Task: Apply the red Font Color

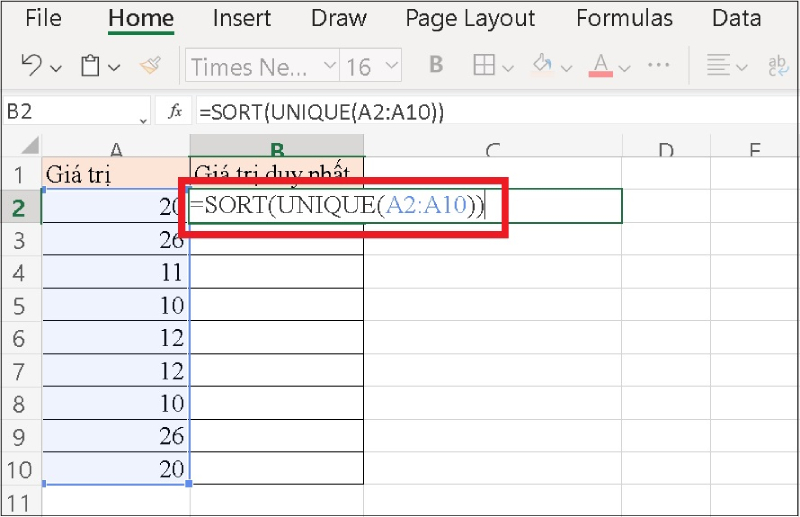Action: click(x=601, y=66)
